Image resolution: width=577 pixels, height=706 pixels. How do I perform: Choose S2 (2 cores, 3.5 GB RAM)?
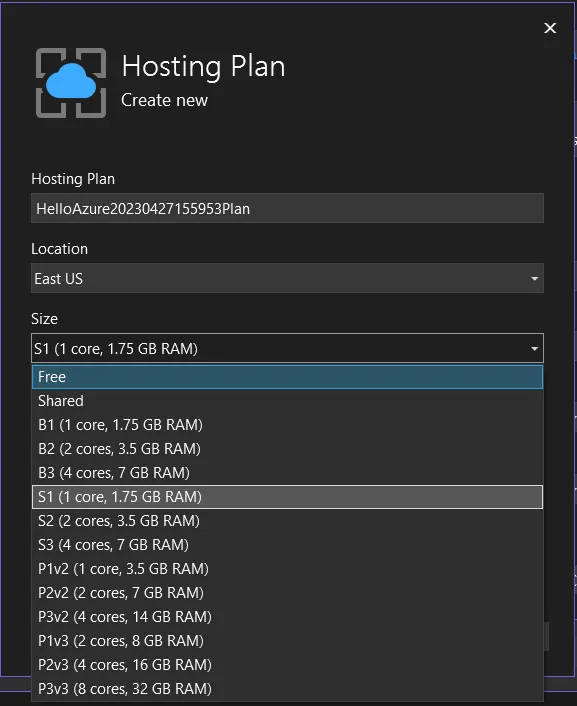tap(287, 521)
